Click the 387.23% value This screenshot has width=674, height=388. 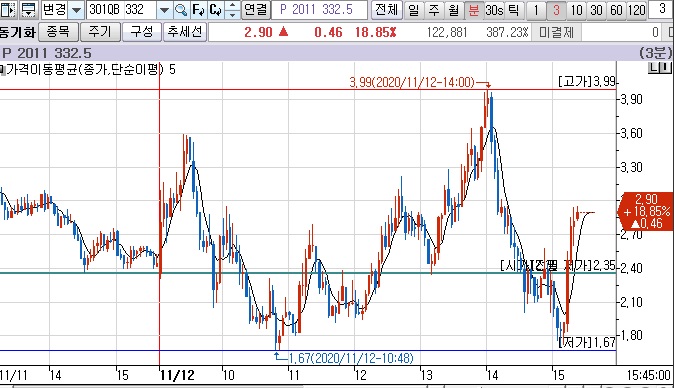click(507, 32)
